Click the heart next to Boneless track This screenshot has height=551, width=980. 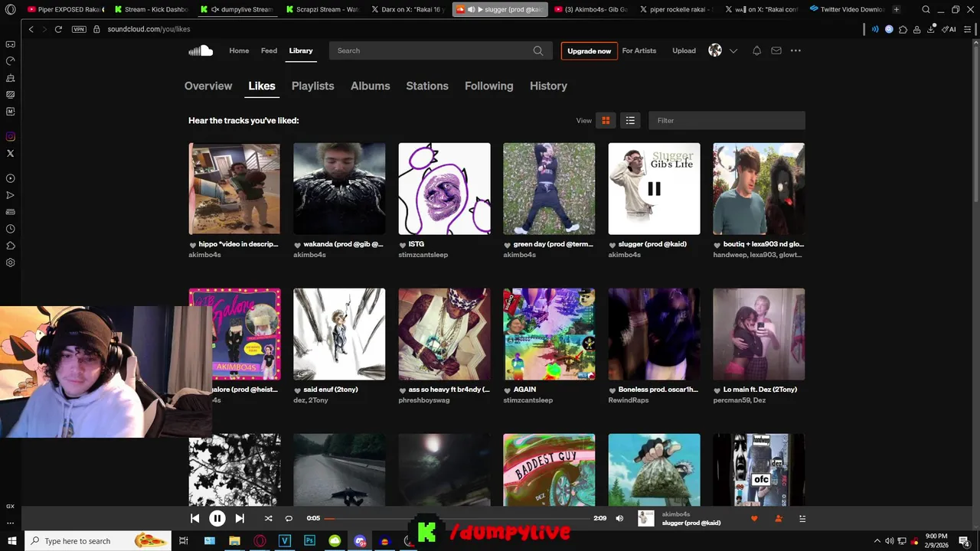pyautogui.click(x=612, y=390)
